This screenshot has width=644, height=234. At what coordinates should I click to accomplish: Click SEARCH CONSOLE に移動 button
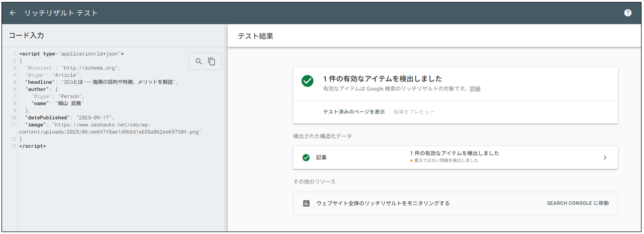(578, 203)
